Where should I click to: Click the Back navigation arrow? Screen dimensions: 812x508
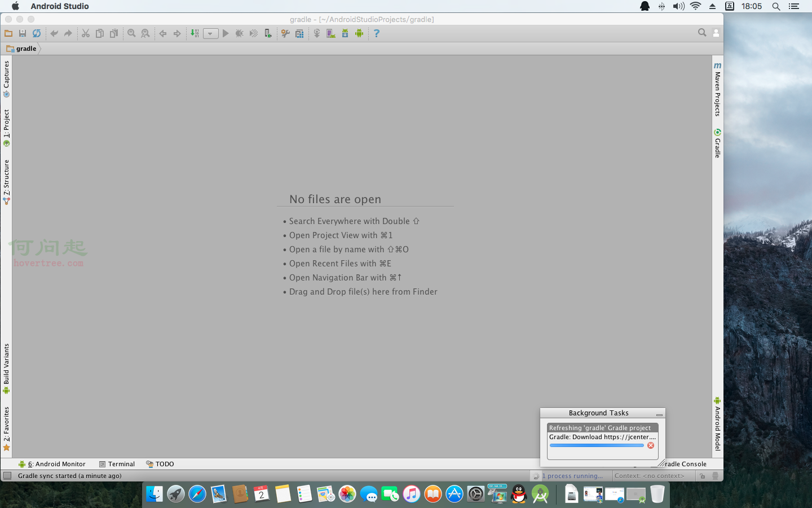click(163, 33)
